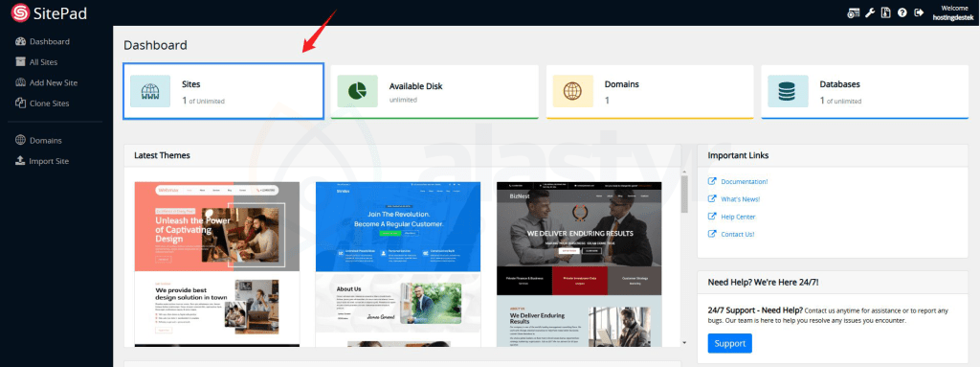
Task: Click the blue Support button
Action: pos(730,343)
